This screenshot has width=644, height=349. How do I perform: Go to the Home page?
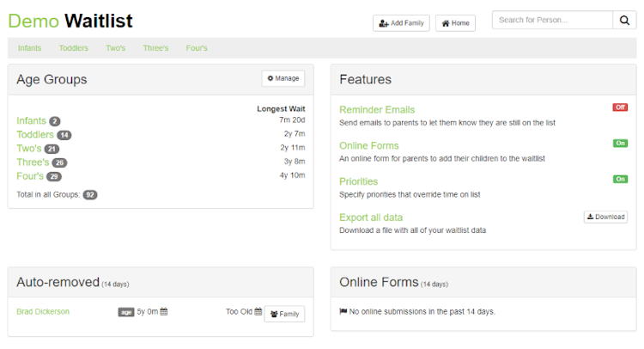[455, 23]
